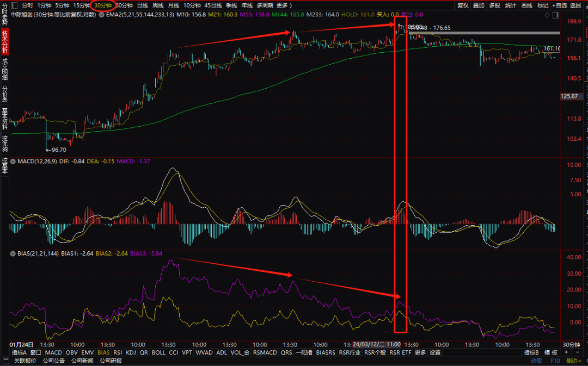The width and height of the screenshot is (588, 366).
Task: Click the 窗口 window tab
Action: pos(35,352)
